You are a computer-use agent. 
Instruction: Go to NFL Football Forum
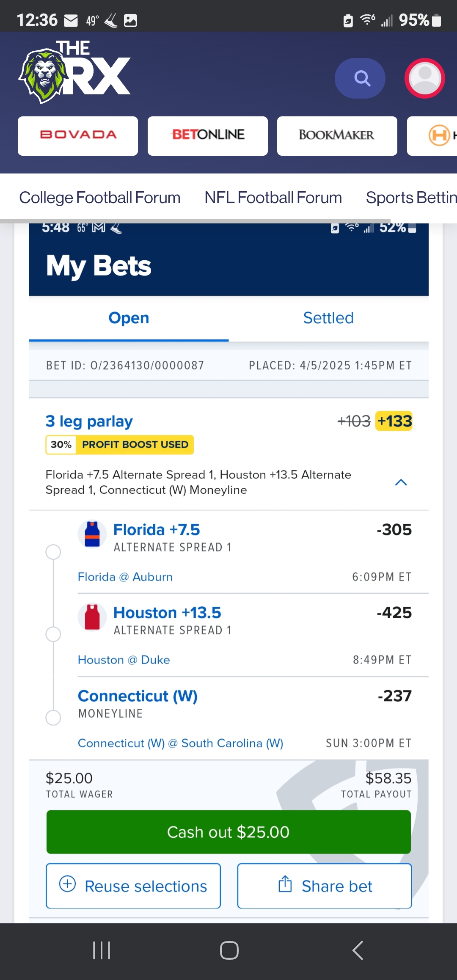273,198
